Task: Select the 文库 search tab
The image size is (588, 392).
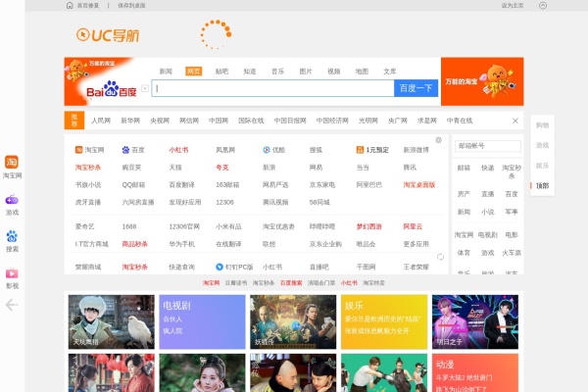Action: [390, 72]
